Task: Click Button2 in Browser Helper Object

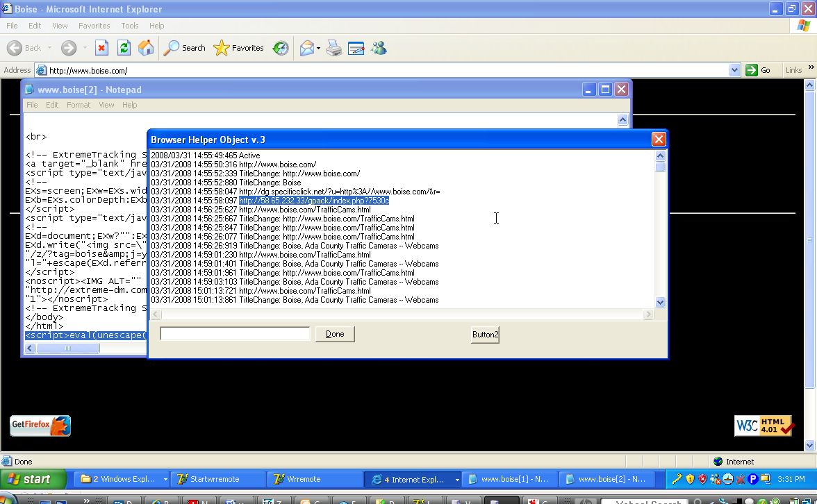Action: (485, 335)
